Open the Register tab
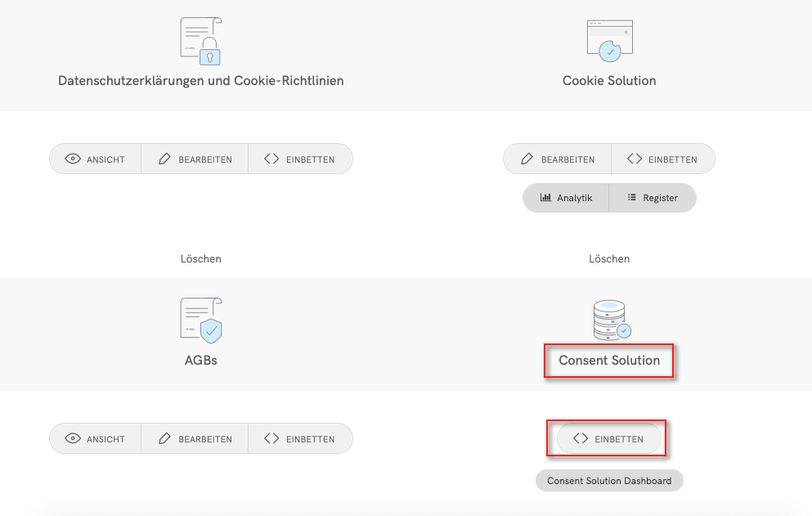This screenshot has height=516, width=812. [x=652, y=198]
